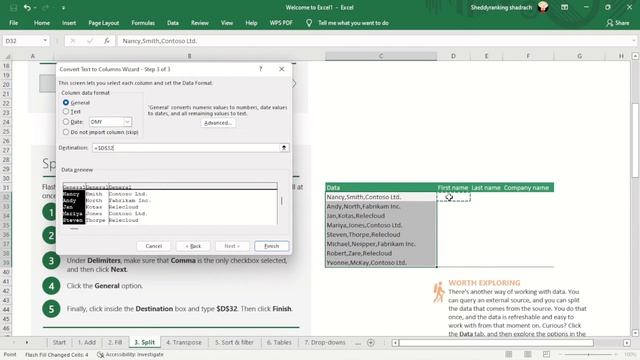This screenshot has width=640, height=360.
Task: Select the Date column format radio
Action: (x=66, y=122)
